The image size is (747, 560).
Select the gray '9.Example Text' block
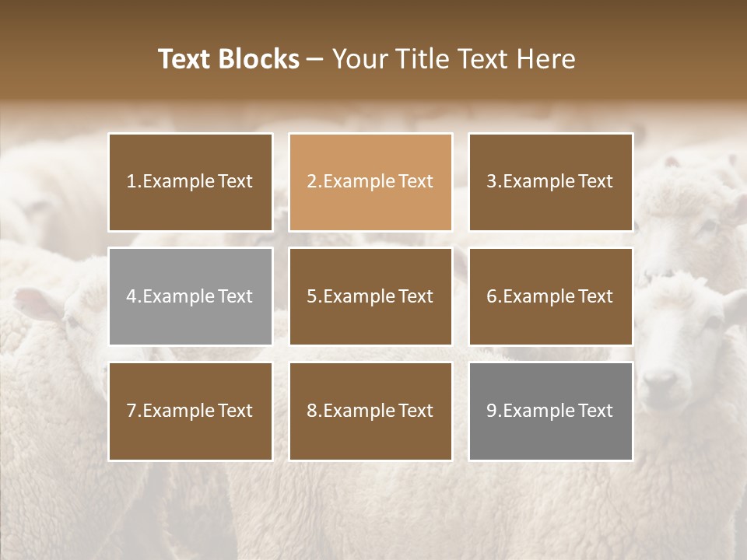click(x=551, y=411)
